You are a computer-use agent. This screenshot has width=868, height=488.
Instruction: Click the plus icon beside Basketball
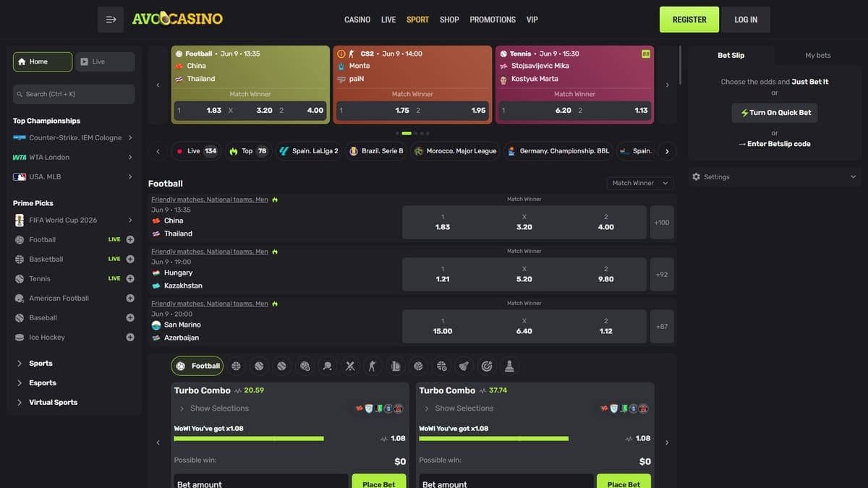(130, 259)
